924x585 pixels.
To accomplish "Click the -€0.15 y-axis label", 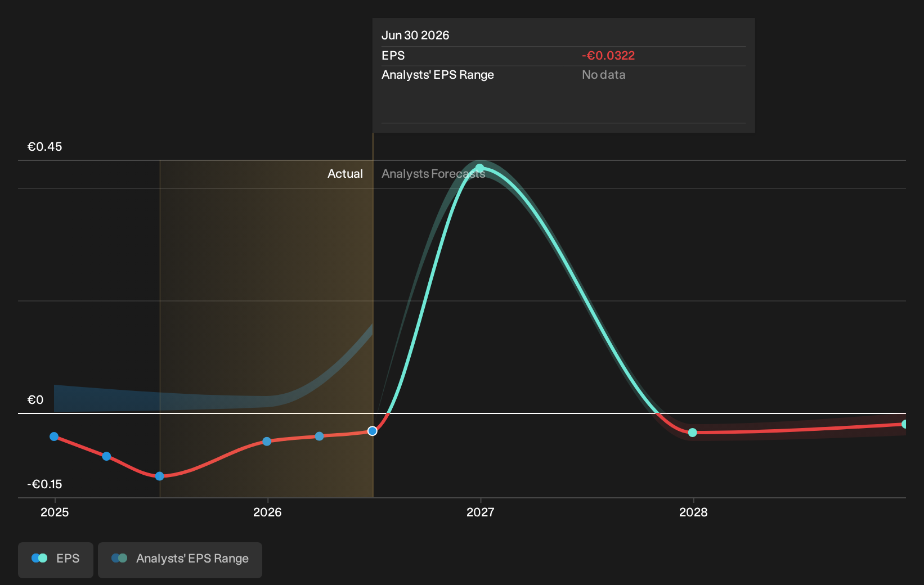I will [44, 484].
